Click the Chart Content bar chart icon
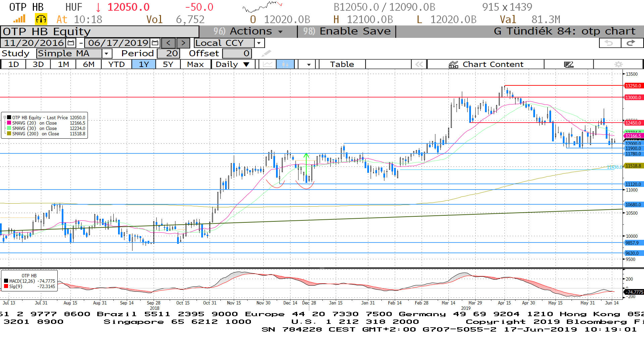Viewport: 644px width, 348px height. click(453, 64)
